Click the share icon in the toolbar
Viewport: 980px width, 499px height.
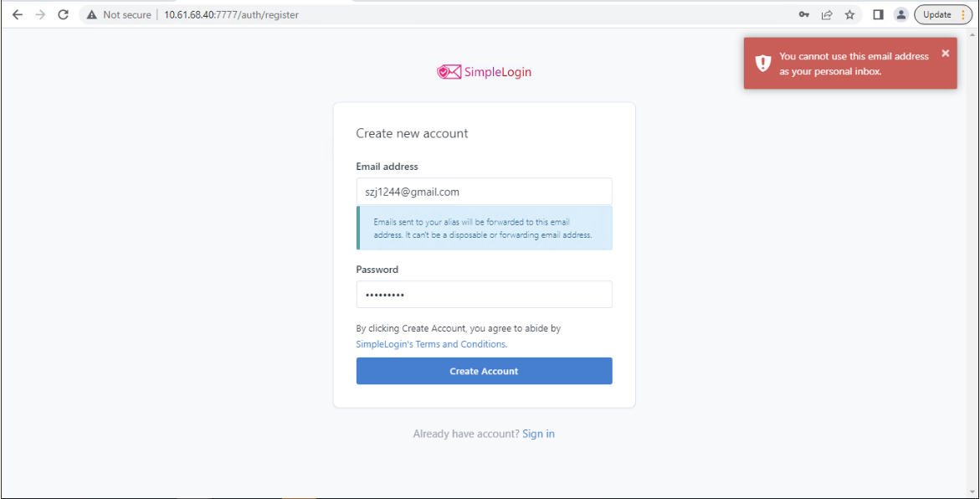click(827, 14)
